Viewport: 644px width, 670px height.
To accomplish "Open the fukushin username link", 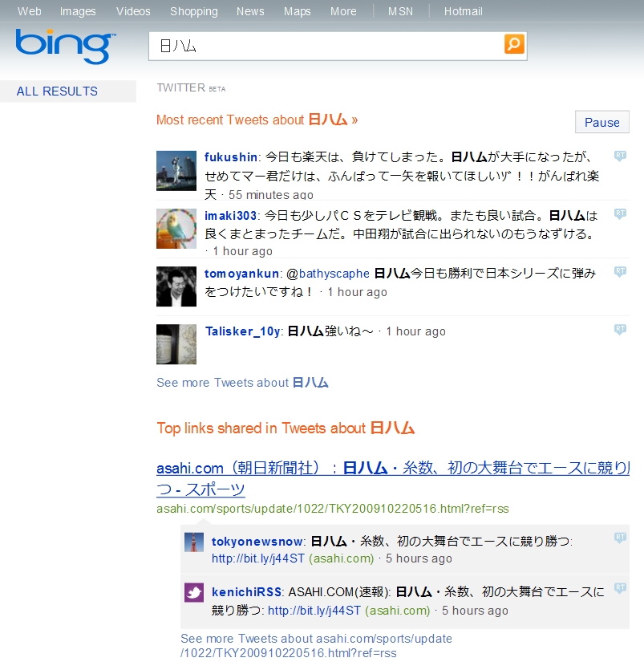I will tap(231, 157).
